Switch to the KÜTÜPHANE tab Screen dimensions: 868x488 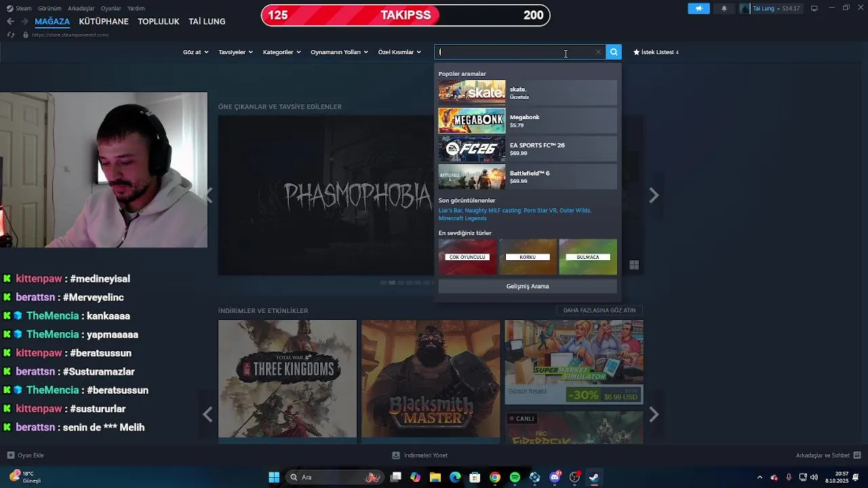tap(104, 22)
